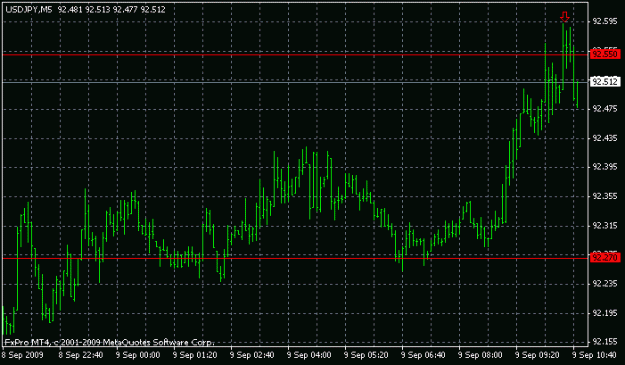
Task: Click the 92.195 price scale value
Action: [x=605, y=314]
